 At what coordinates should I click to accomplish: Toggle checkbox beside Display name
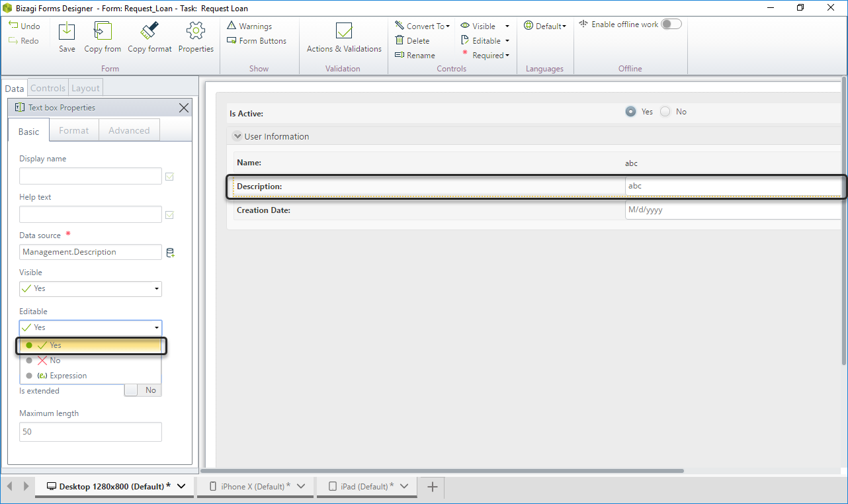click(x=169, y=177)
